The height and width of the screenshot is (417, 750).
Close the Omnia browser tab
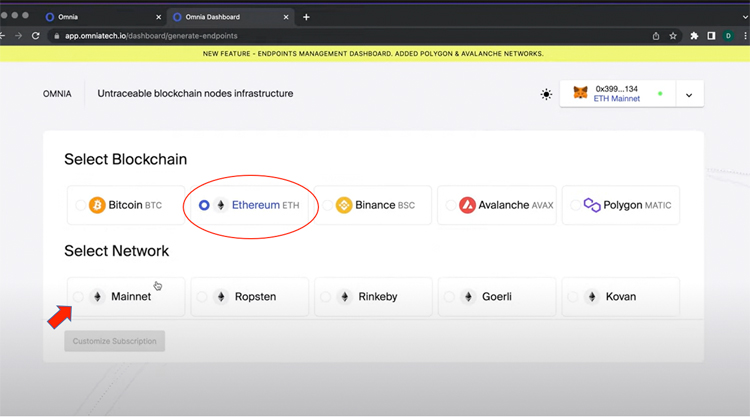158,17
